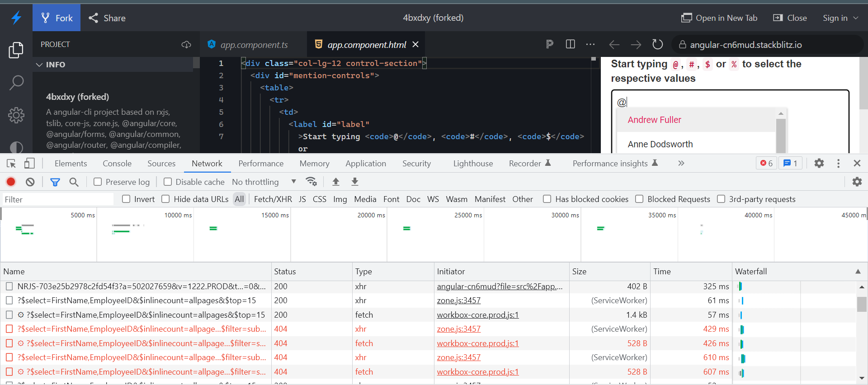
Task: Filter requests by Fetch/XHR
Action: click(273, 199)
